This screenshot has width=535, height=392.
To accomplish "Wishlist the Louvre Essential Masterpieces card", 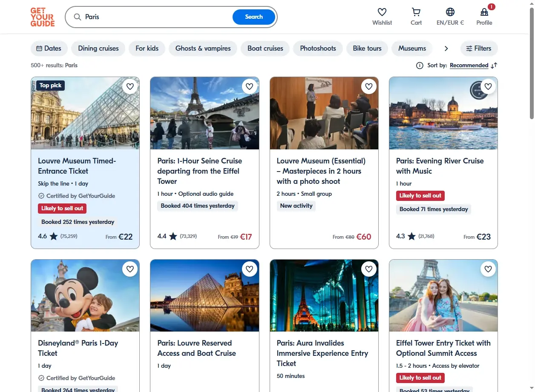I will click(369, 86).
